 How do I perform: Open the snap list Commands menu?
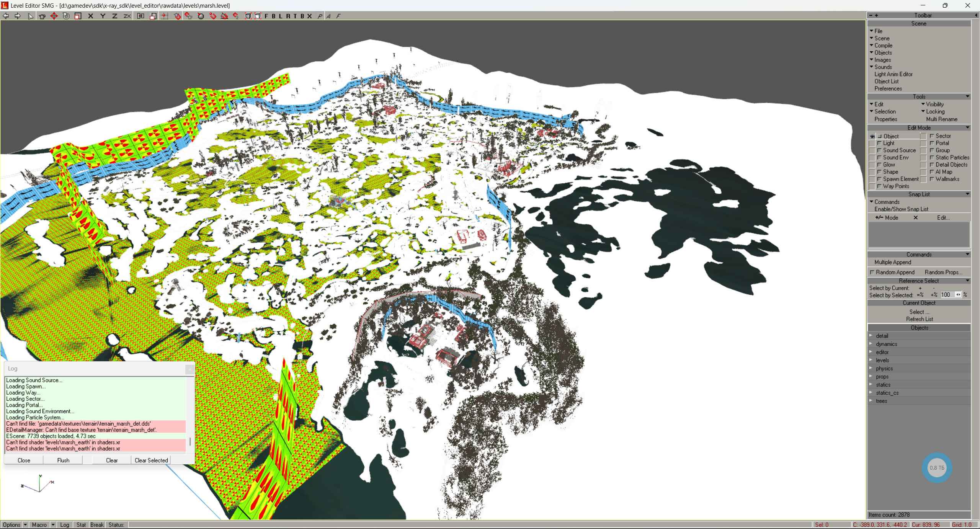pos(884,202)
